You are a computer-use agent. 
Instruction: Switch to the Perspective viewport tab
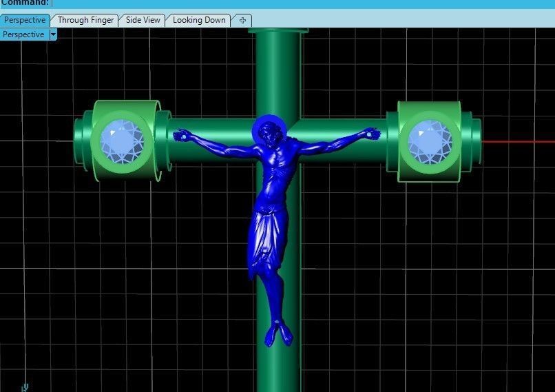tap(25, 20)
